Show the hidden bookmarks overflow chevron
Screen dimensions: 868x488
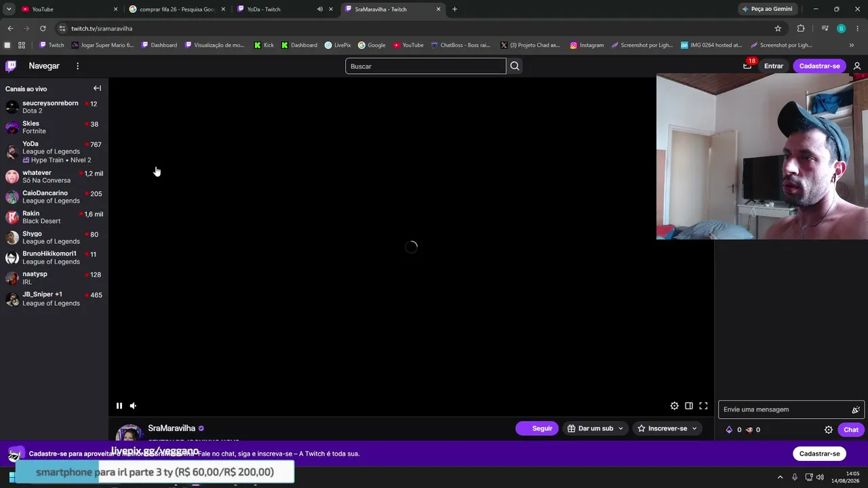tap(852, 45)
